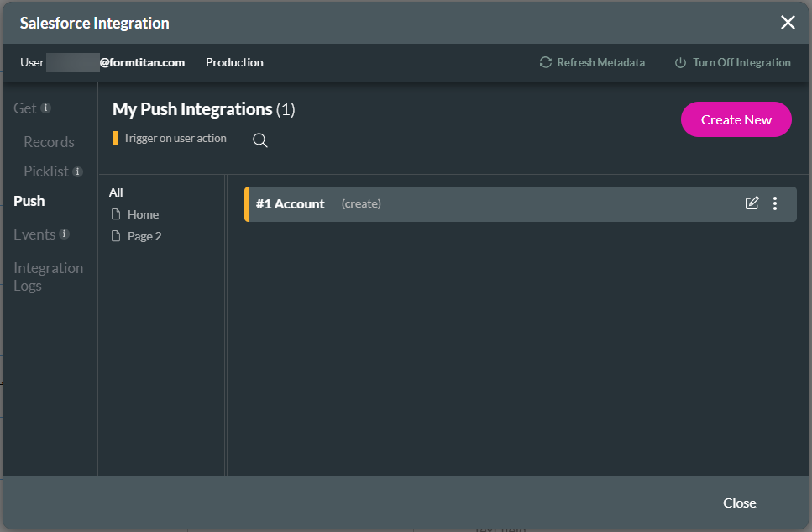Image resolution: width=812 pixels, height=532 pixels.
Task: Click the Home page file icon
Action: [116, 214]
